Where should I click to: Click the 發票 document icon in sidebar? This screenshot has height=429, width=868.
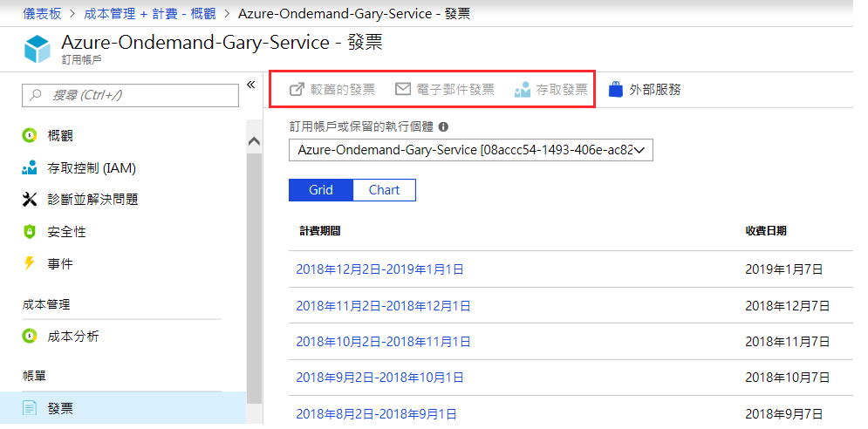point(30,409)
